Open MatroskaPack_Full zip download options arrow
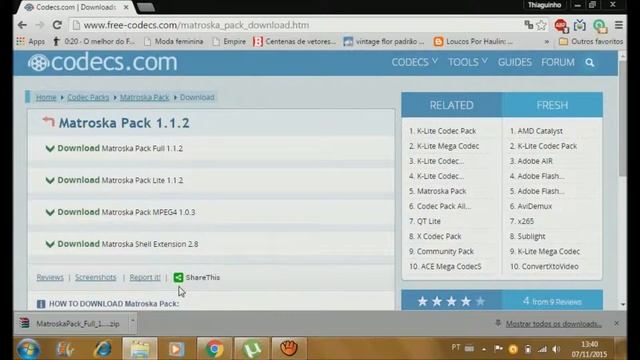The image size is (640, 360). tap(133, 320)
